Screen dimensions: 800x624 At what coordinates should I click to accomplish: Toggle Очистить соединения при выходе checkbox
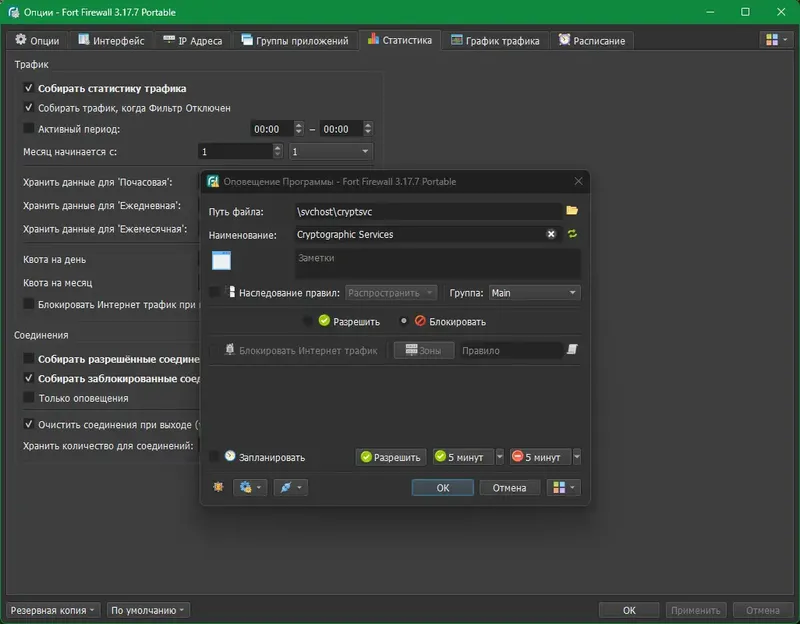(29, 424)
